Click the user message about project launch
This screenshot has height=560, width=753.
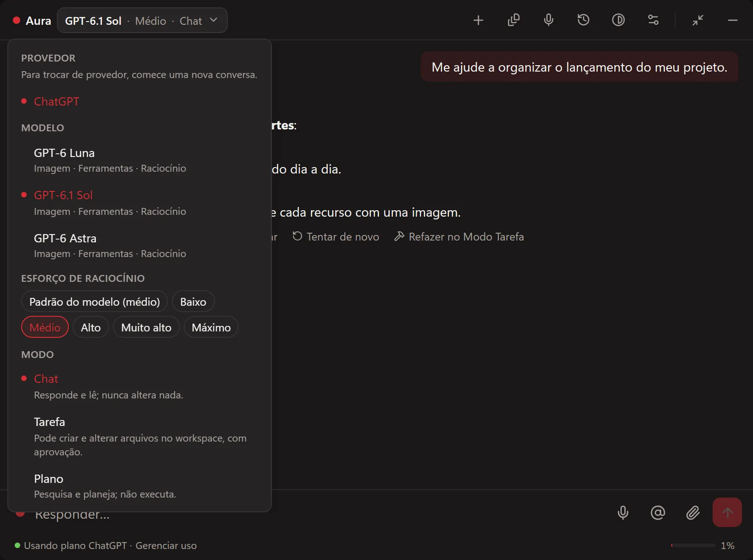click(579, 67)
